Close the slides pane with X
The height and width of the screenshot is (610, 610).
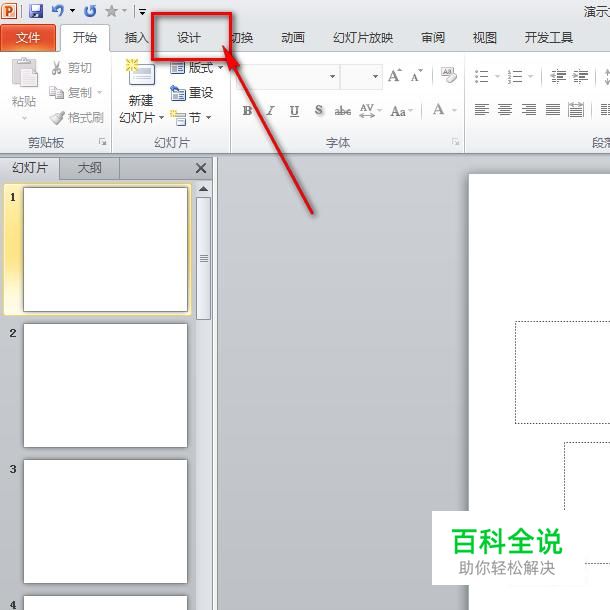click(201, 168)
